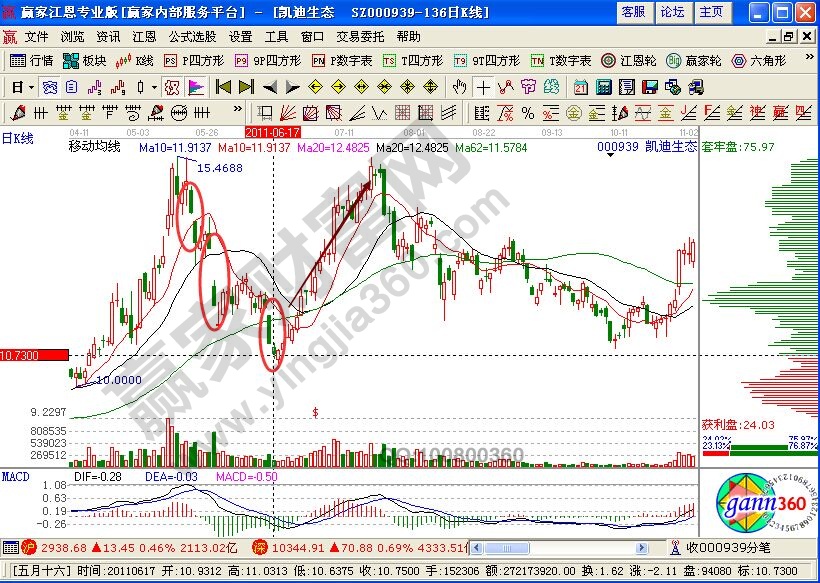Open the 公式选股 menu
The image size is (820, 583).
coord(192,36)
